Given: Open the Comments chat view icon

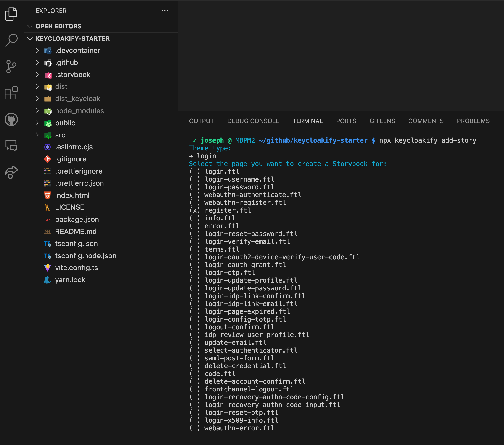Looking at the screenshot, I should (11, 146).
